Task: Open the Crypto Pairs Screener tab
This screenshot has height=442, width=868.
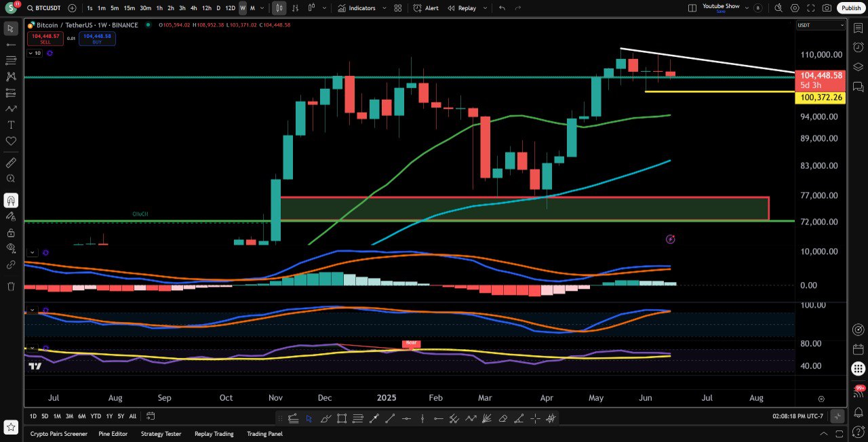Action: [x=59, y=434]
